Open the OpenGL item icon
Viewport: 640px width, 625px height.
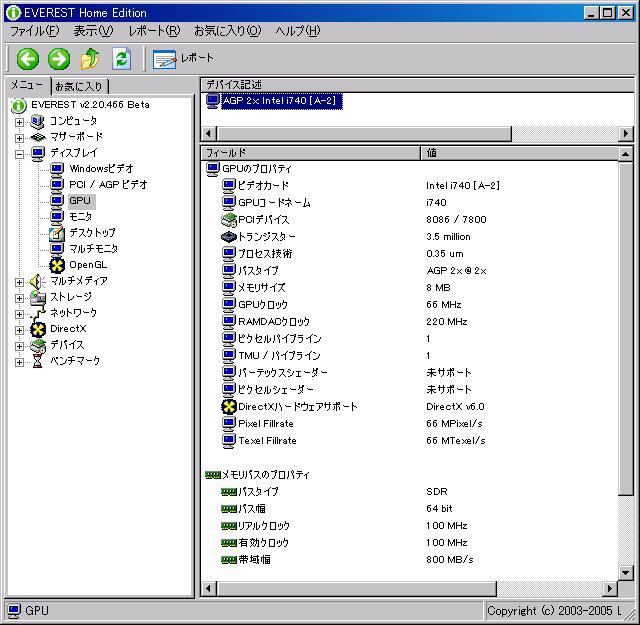click(x=57, y=265)
